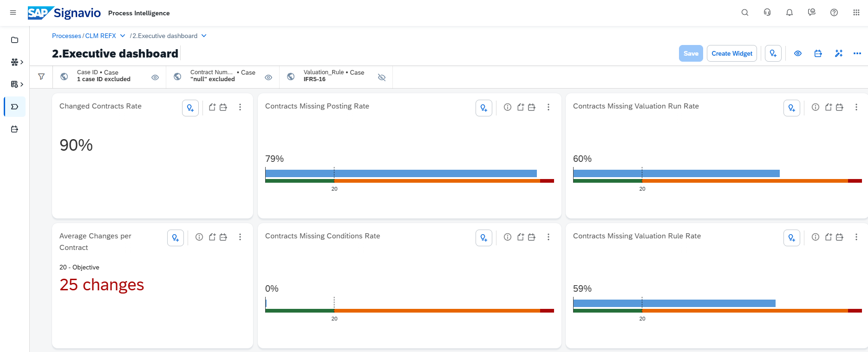Viewport: 868px width, 352px height.
Task: Open the search icon in top bar
Action: coord(745,13)
